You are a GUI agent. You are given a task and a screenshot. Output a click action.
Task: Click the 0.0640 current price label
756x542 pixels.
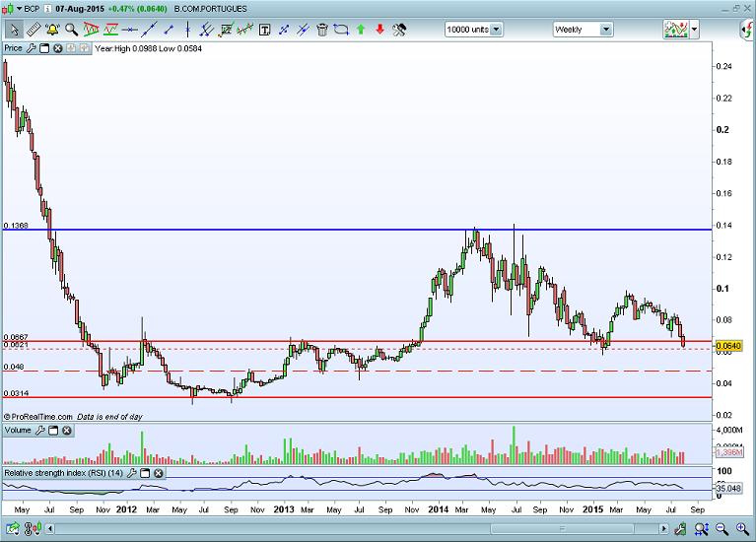[728, 346]
